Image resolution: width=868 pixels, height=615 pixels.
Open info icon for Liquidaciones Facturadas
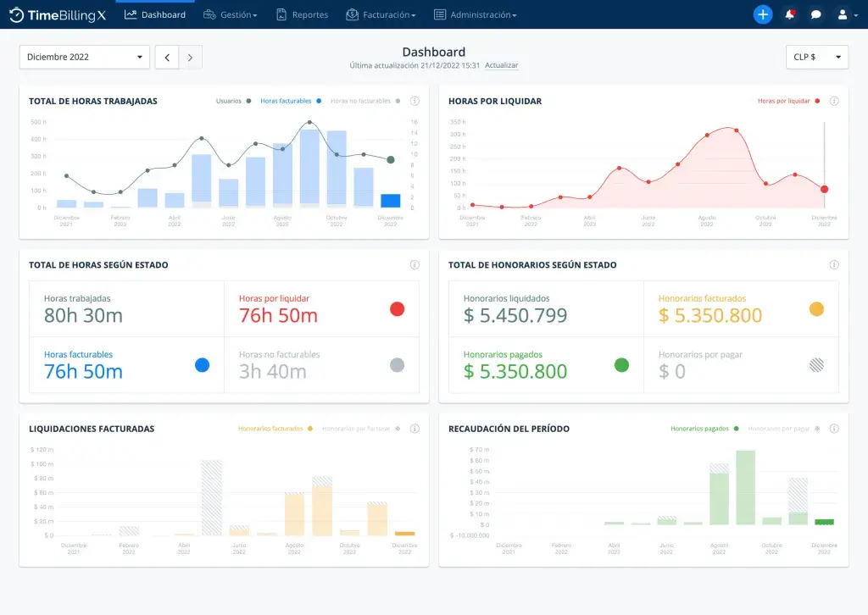tap(415, 429)
